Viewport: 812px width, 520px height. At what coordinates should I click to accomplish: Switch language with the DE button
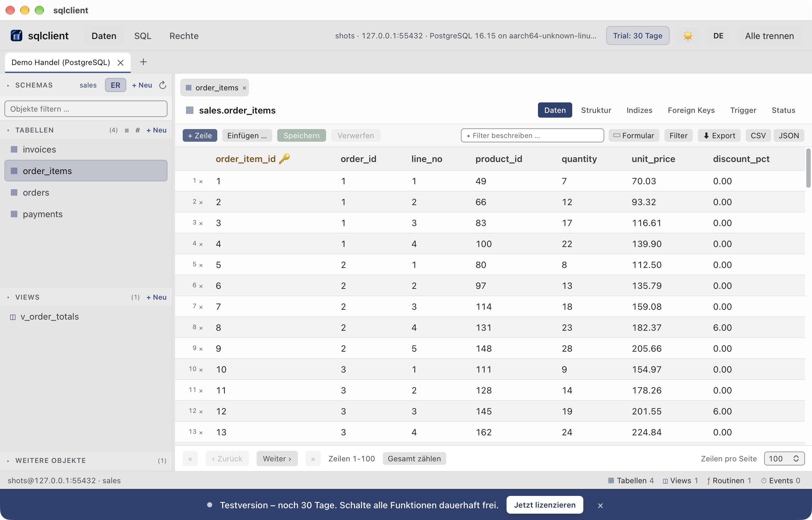718,36
